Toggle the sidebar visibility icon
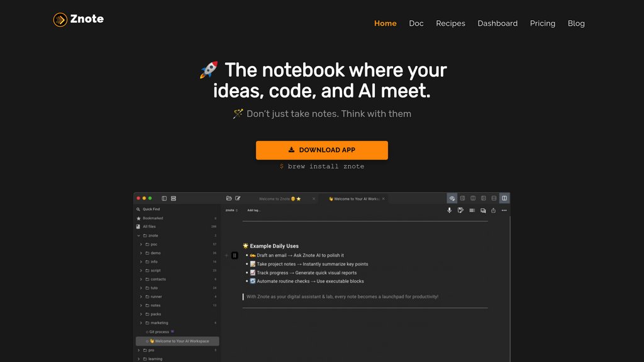Image resolution: width=644 pixels, height=362 pixels. coord(164,198)
